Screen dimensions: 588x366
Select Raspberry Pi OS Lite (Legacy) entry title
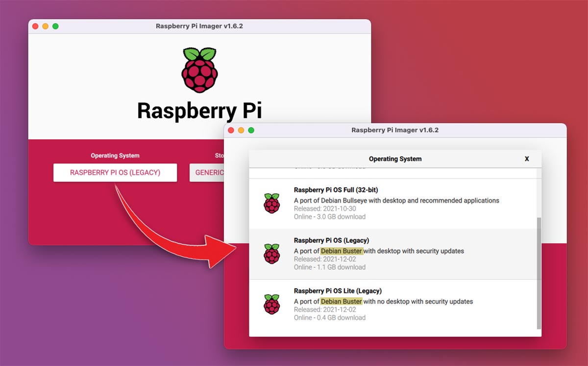pos(338,291)
